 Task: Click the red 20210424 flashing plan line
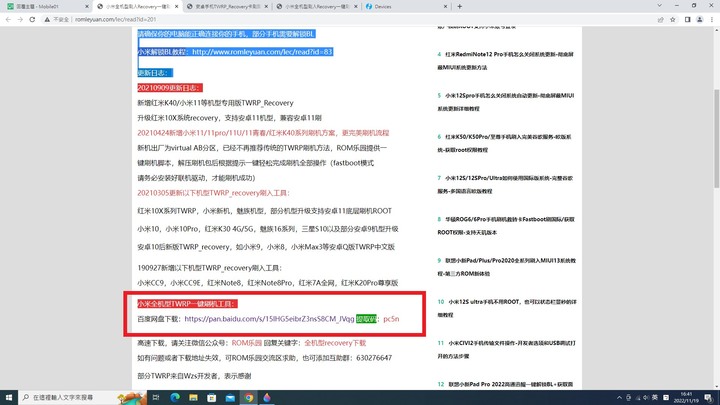263,133
